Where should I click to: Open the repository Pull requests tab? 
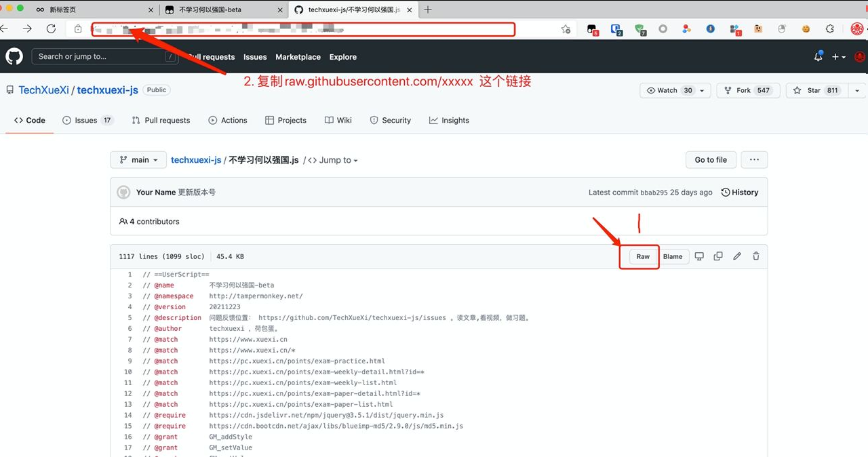tap(161, 120)
